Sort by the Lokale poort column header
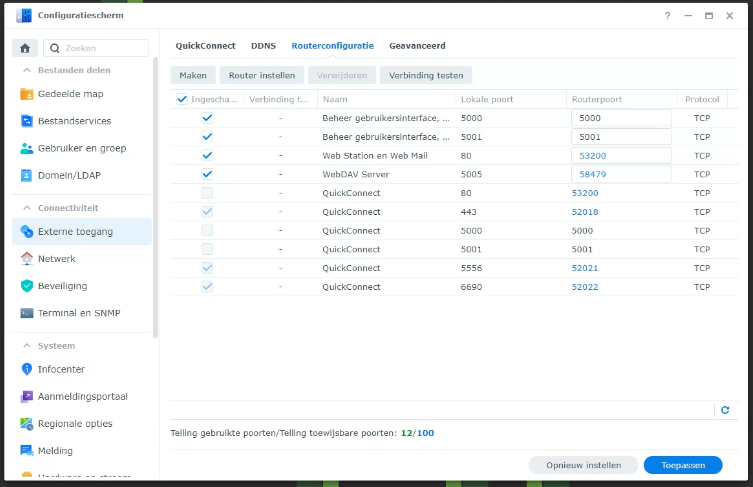Viewport: 753px width, 487px height. pyautogui.click(x=511, y=99)
